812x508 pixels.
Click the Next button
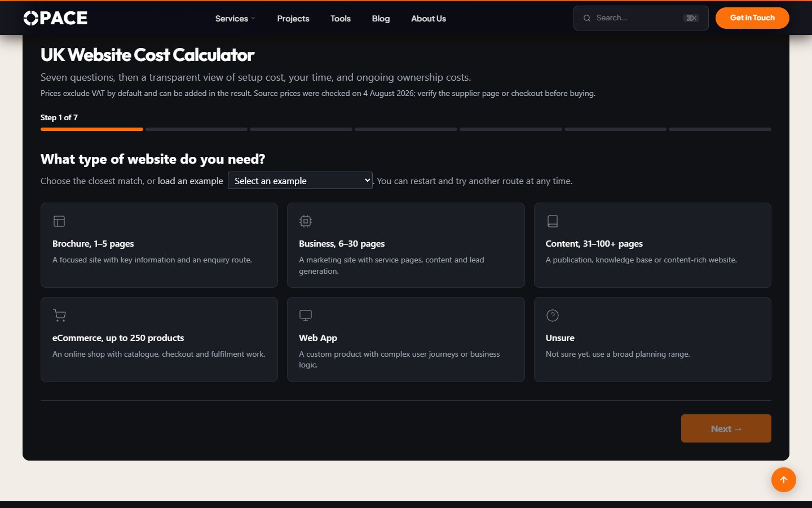726,428
